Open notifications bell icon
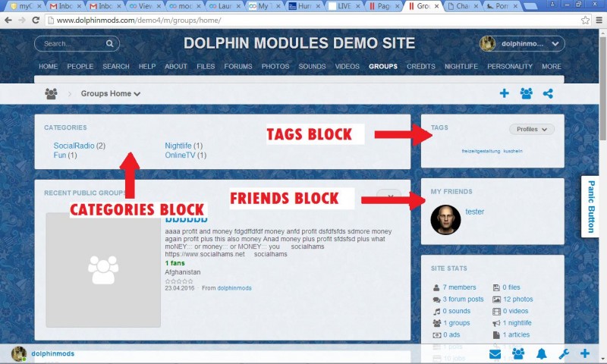 click(541, 353)
